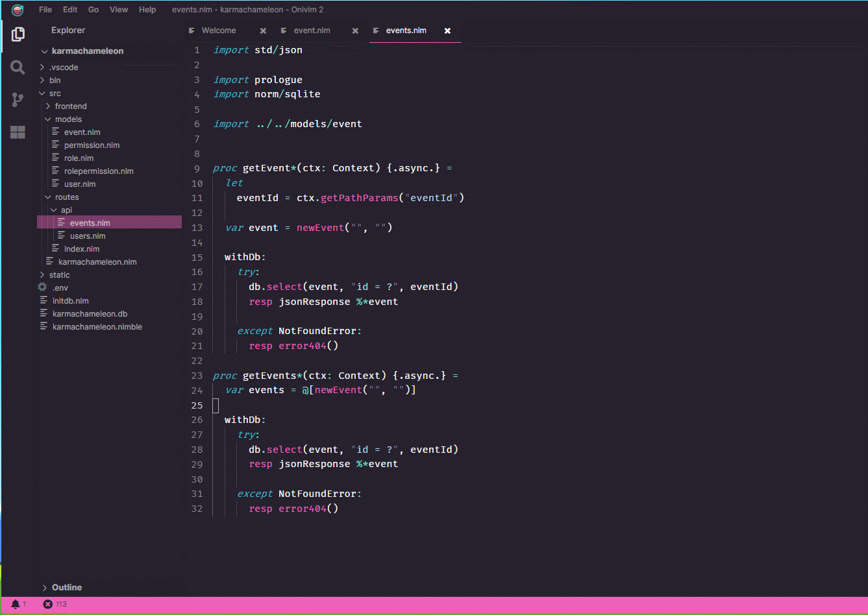The width and height of the screenshot is (868, 615).
Task: Open the Go menu
Action: (93, 10)
